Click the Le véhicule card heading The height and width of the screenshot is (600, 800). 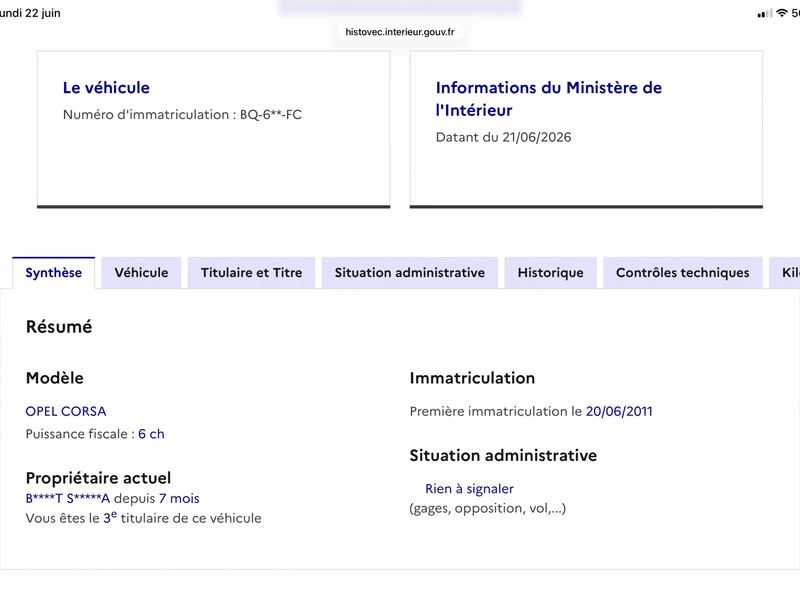click(106, 88)
